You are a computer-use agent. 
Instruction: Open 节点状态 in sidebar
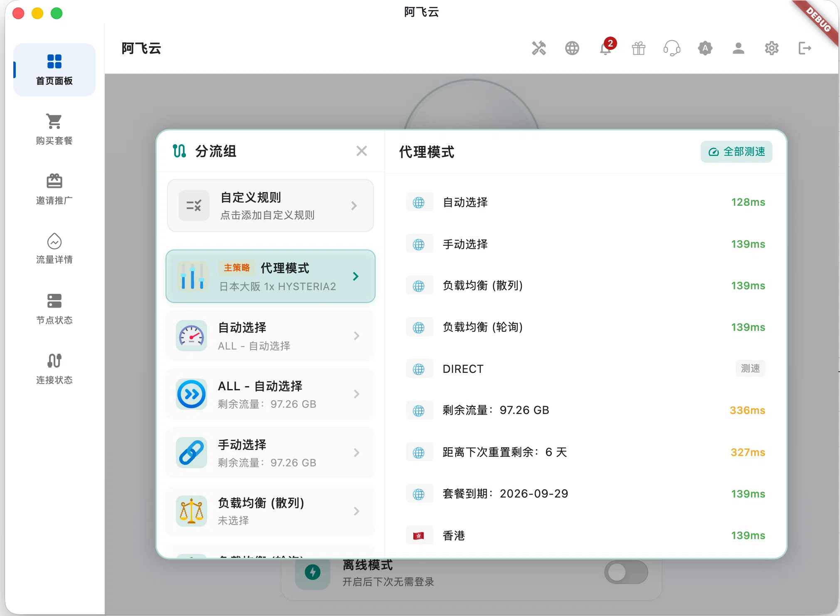tap(54, 309)
